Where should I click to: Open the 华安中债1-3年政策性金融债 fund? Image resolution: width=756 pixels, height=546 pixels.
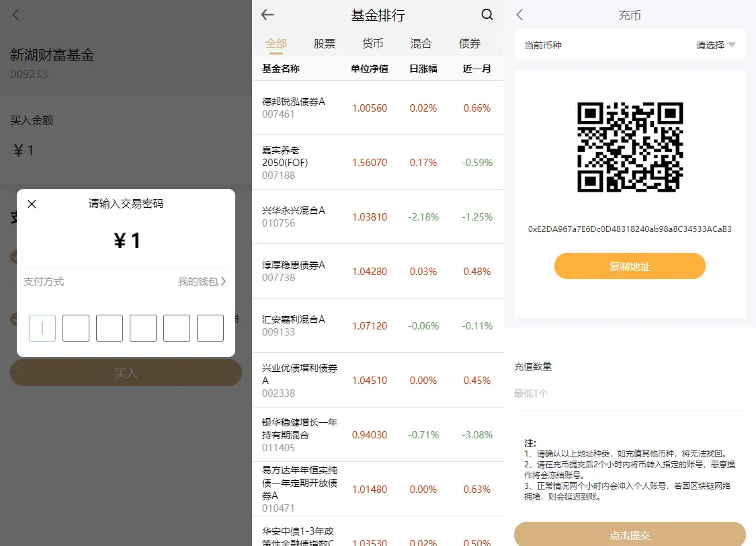[378, 532]
